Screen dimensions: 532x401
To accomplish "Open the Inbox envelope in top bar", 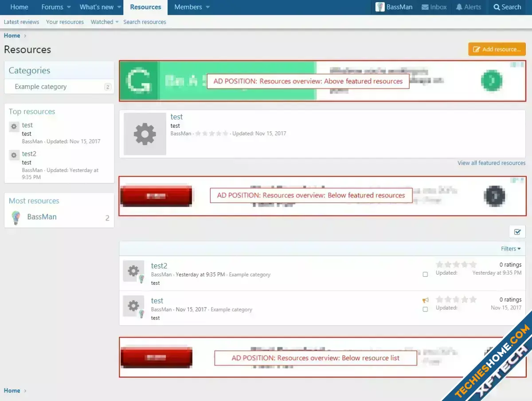I will tap(425, 7).
